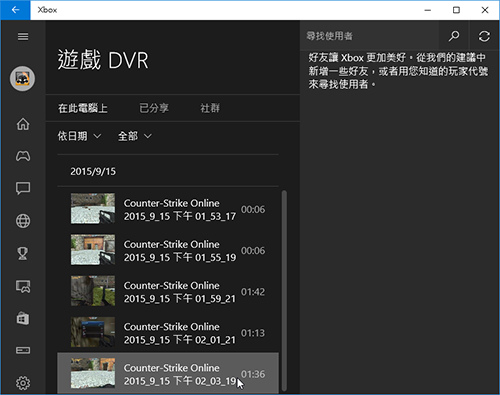Click the search magnifier icon
Viewport: 500px width, 395px height.
coord(454,36)
